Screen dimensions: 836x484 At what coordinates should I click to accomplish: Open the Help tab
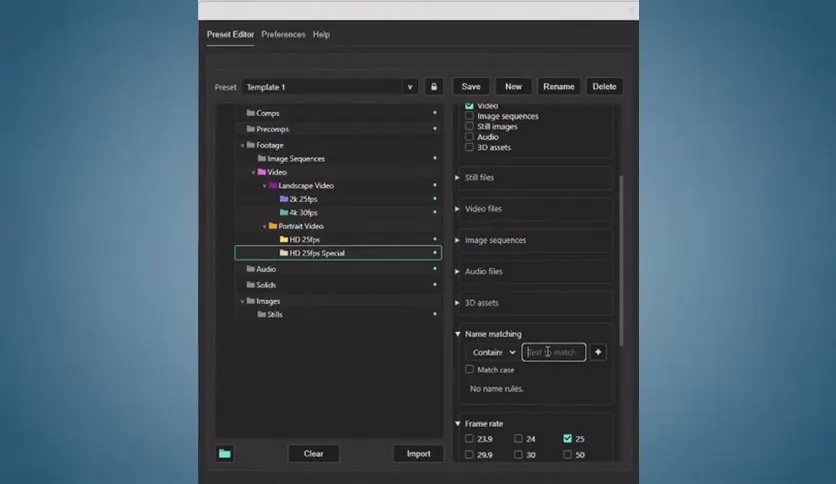click(x=321, y=34)
